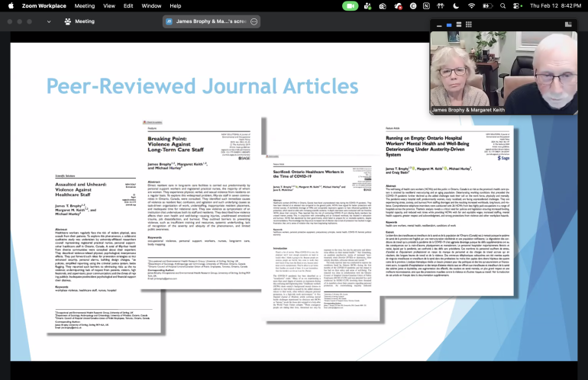588x380 pixels.
Task: Open the View menu
Action: point(109,5)
